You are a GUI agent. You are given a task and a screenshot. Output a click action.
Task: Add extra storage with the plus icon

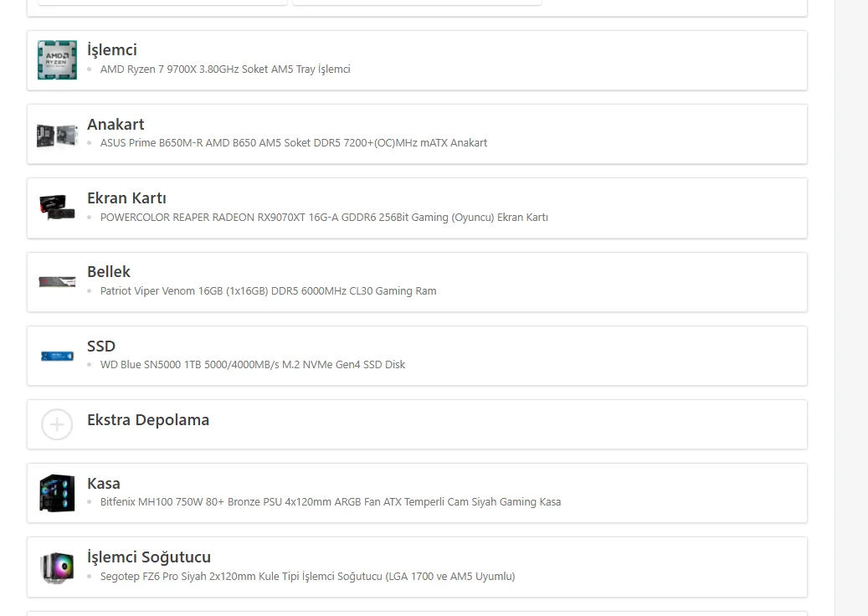point(57,424)
